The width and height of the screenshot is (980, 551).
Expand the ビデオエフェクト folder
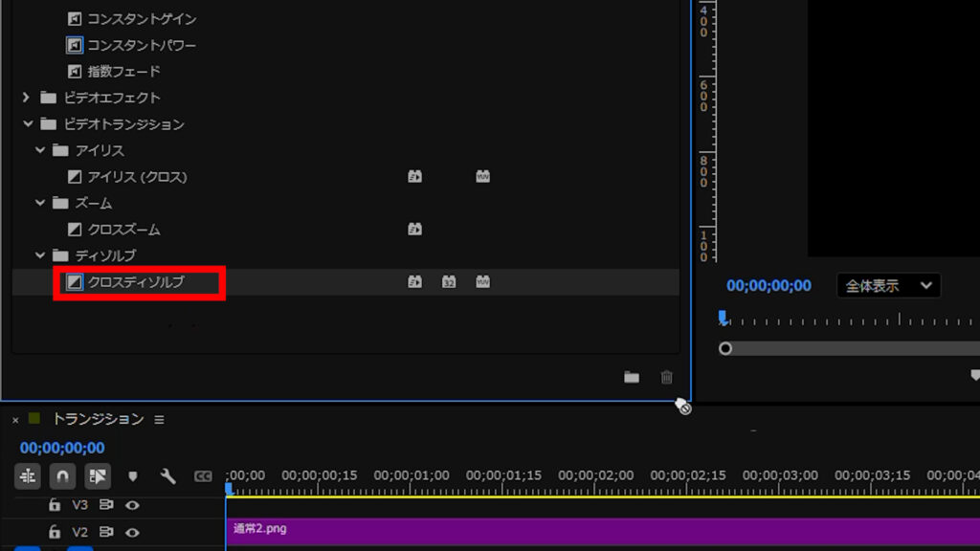27,98
